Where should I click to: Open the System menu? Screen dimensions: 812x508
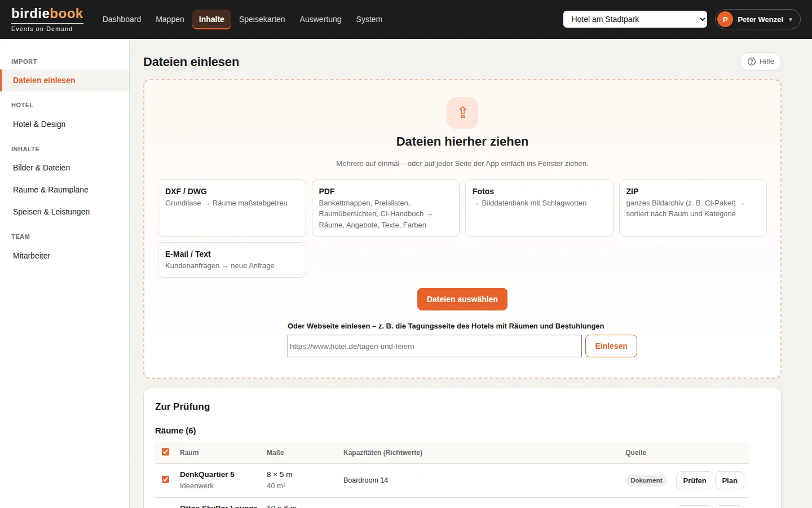pyautogui.click(x=369, y=19)
